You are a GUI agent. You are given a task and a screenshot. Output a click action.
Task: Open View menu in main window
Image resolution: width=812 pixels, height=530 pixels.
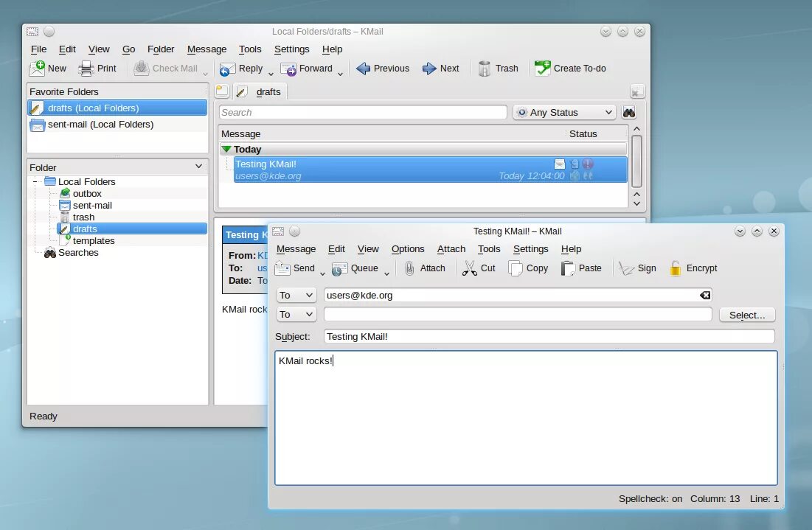99,49
